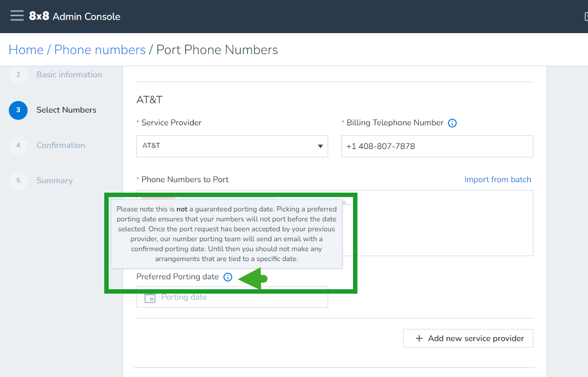This screenshot has height=377, width=588.
Task: Navigate to Home breadcrumb link
Action: (26, 50)
